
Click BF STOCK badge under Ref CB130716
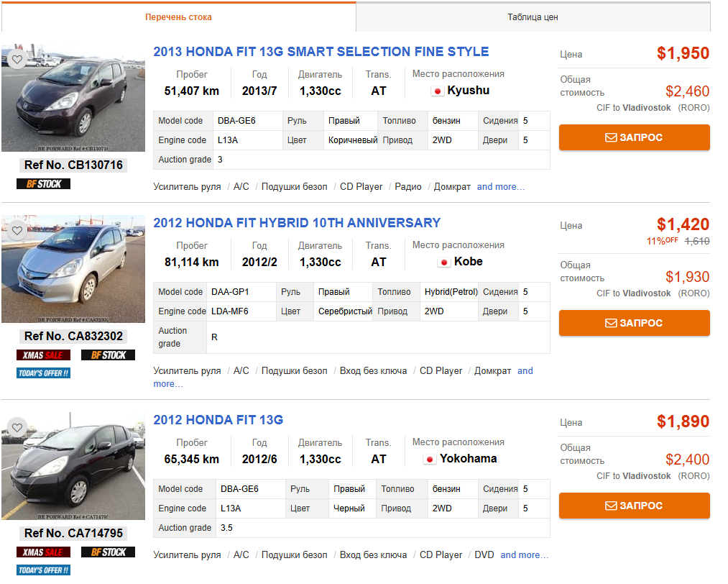[44, 184]
